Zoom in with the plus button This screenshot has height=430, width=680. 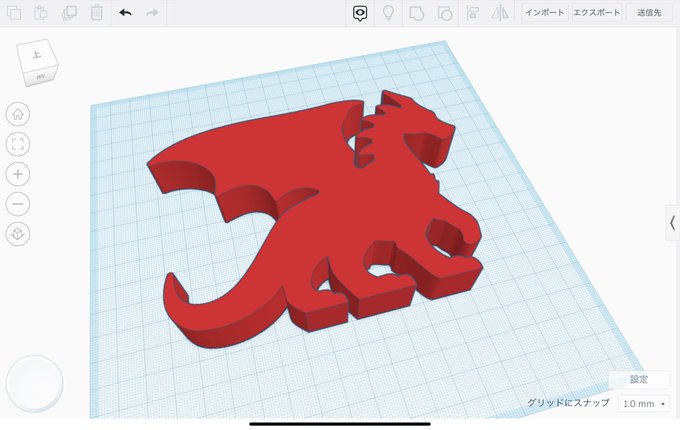coord(18,174)
